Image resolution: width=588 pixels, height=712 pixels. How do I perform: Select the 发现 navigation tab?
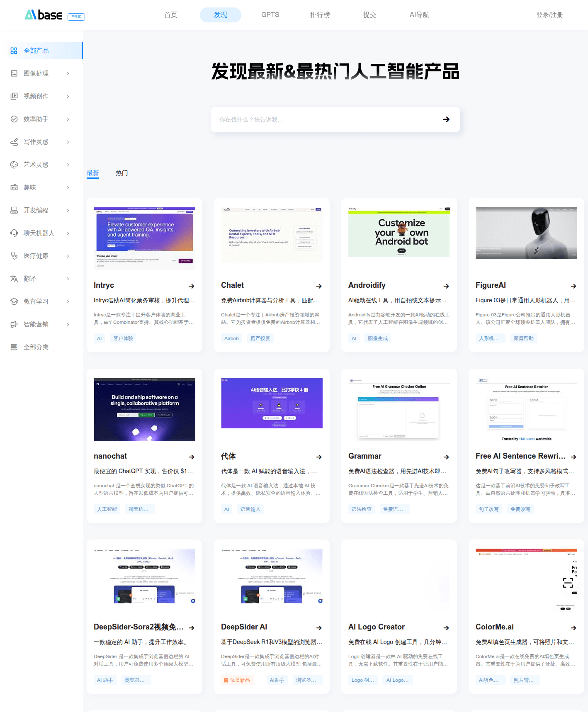pyautogui.click(x=221, y=15)
